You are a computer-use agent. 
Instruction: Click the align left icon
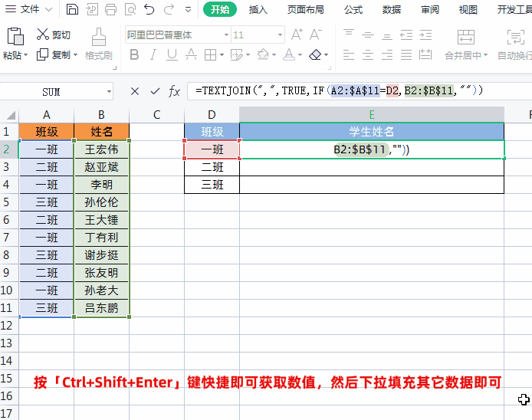coord(349,54)
